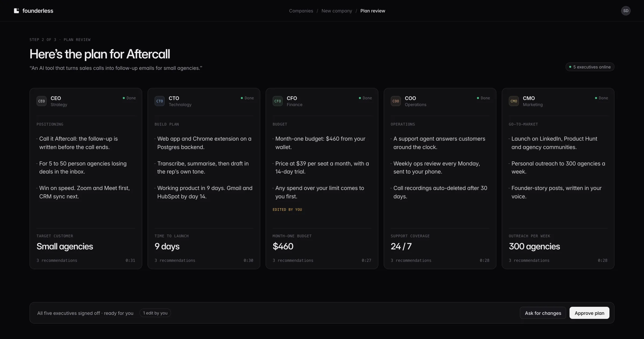Go to Companies breadcrumb
Image resolution: width=644 pixels, height=339 pixels.
tap(301, 11)
